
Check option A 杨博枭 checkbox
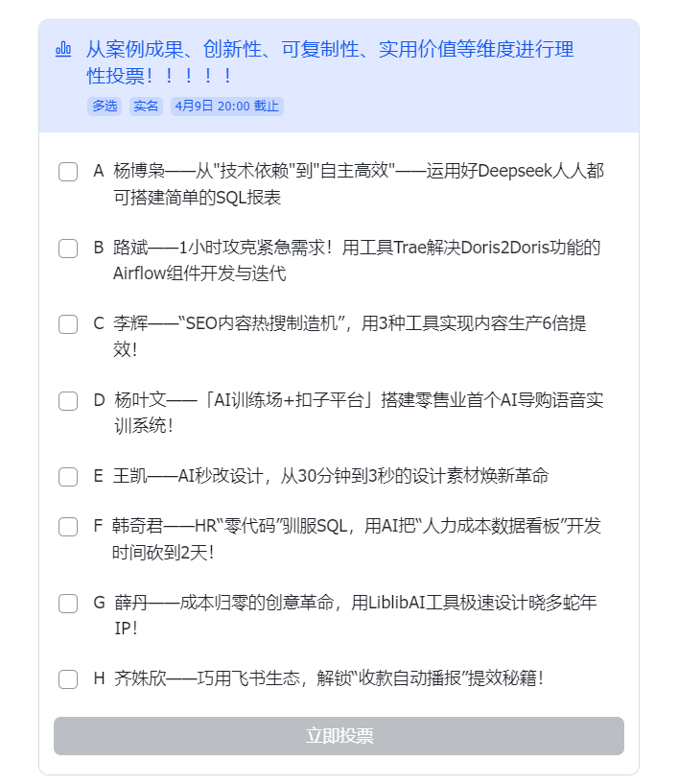(68, 172)
